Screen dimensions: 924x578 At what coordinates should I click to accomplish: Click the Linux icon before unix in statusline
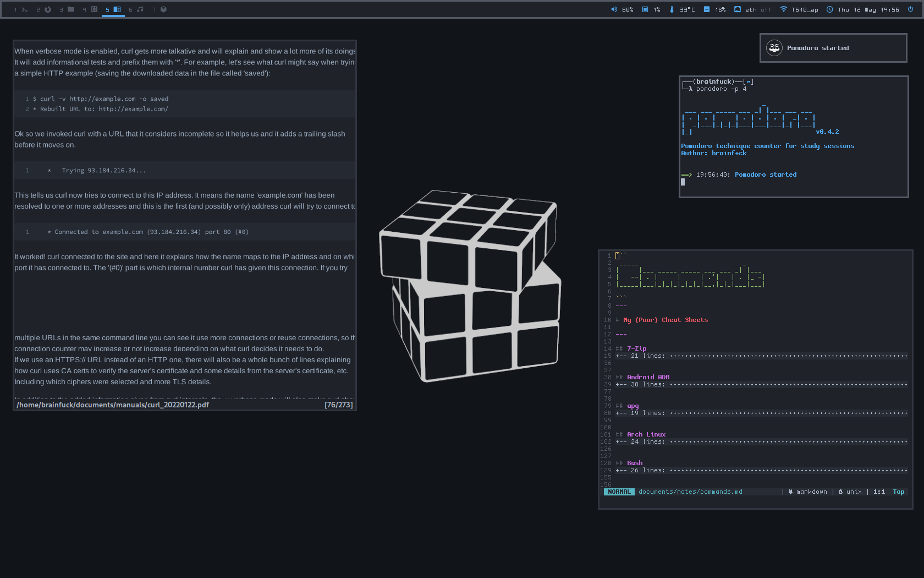[x=840, y=492]
